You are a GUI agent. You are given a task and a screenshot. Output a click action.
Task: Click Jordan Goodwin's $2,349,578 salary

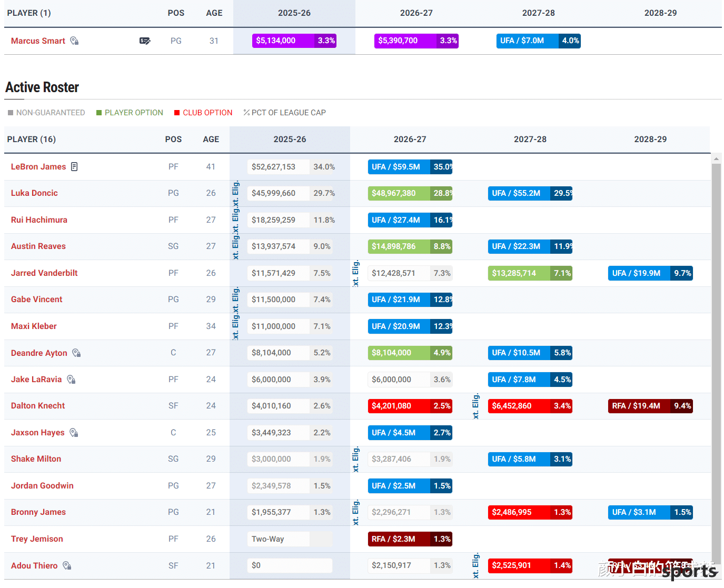pyautogui.click(x=290, y=486)
